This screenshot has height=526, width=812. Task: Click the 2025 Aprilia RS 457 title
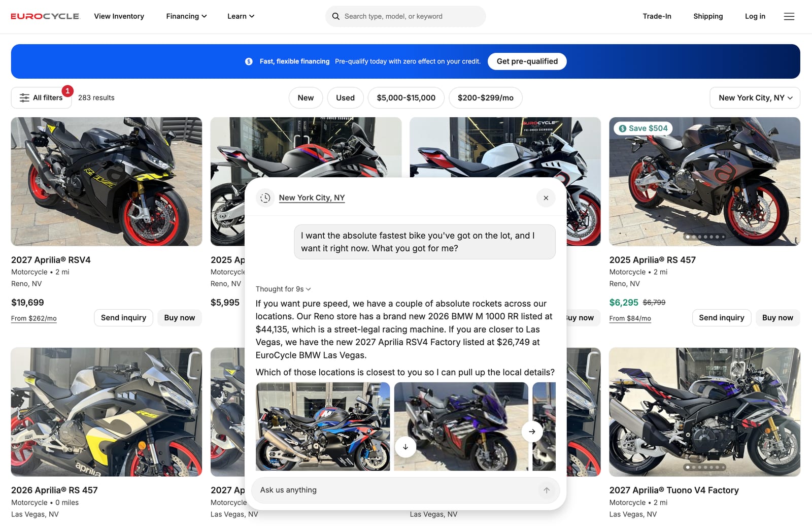[652, 260]
